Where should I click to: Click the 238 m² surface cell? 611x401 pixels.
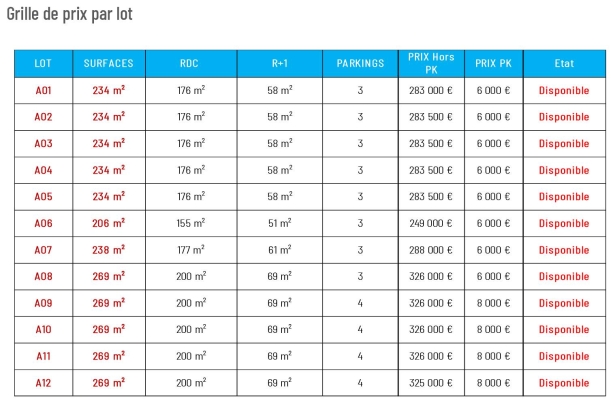[108, 250]
